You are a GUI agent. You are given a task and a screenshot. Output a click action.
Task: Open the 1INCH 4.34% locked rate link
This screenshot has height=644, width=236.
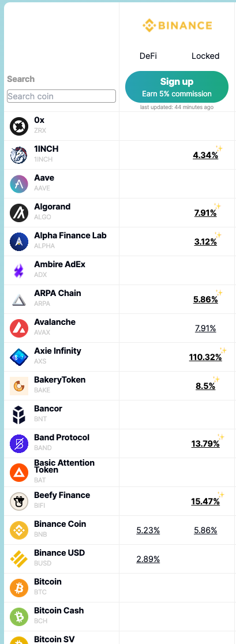click(205, 155)
